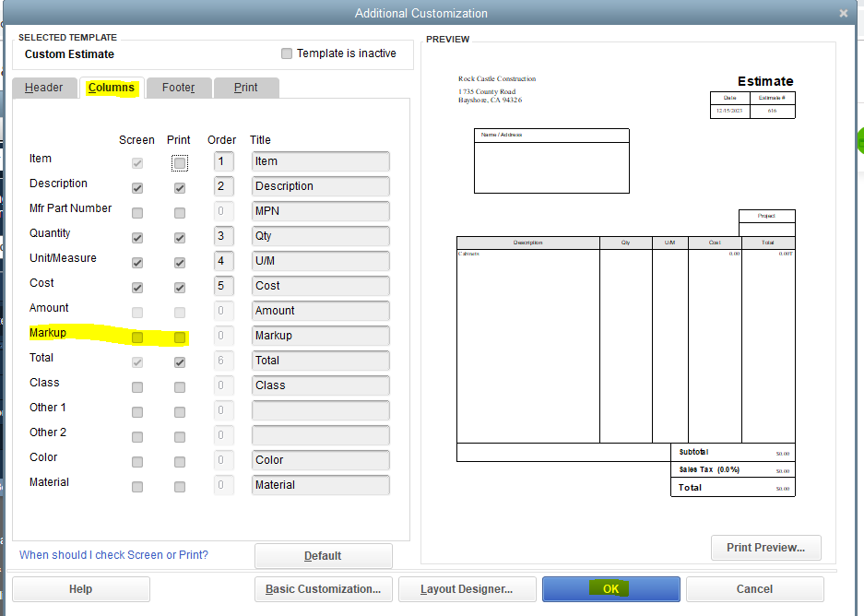Uncheck Screen checkbox for Cost
This screenshot has height=616, width=864.
[137, 288]
